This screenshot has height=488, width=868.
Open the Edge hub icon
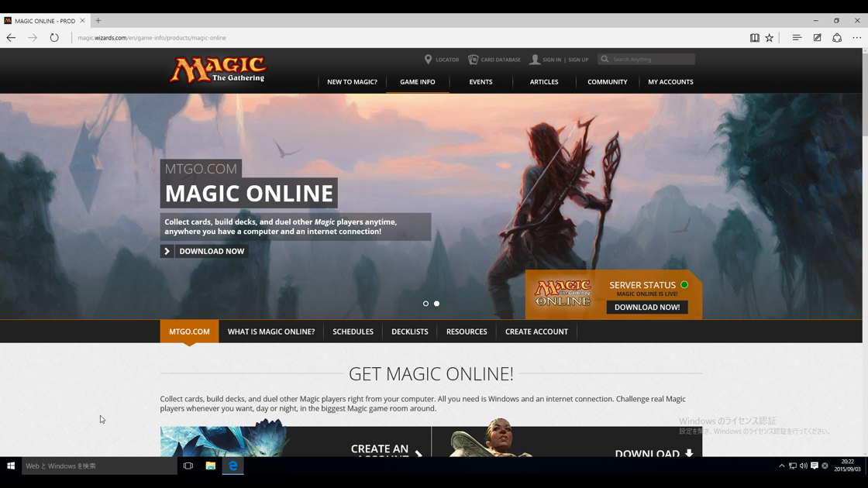click(797, 38)
